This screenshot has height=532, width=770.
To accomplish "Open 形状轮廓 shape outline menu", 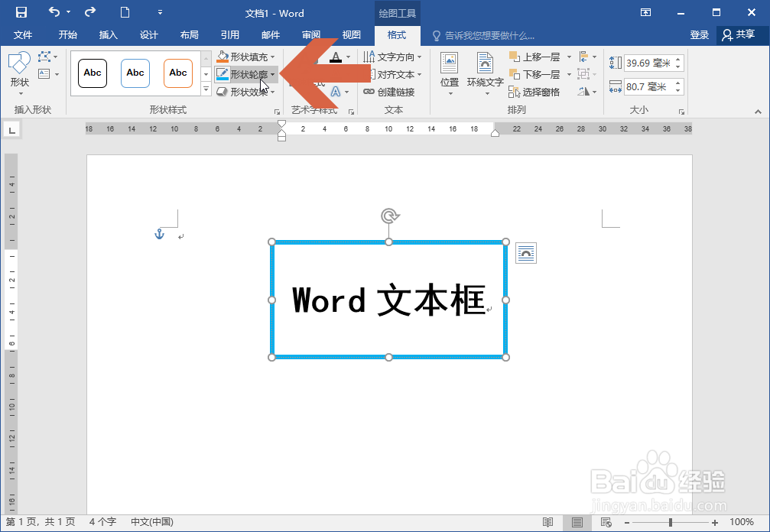I will [246, 75].
